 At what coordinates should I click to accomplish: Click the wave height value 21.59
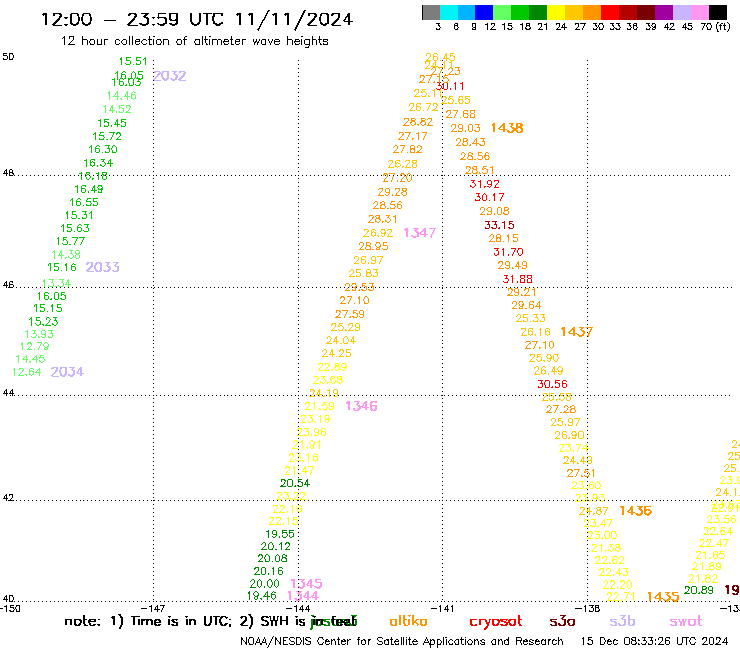pos(319,406)
